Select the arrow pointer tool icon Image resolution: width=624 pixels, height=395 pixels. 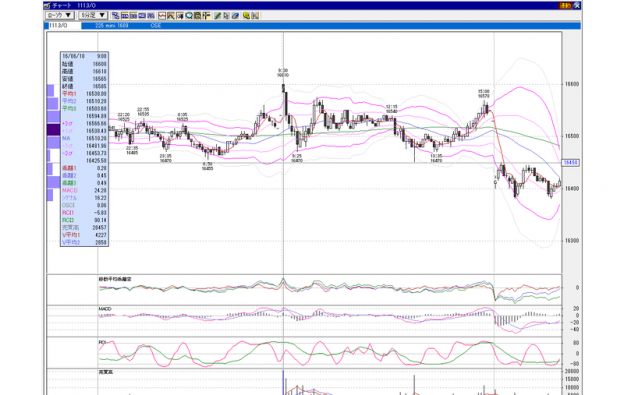click(x=226, y=16)
